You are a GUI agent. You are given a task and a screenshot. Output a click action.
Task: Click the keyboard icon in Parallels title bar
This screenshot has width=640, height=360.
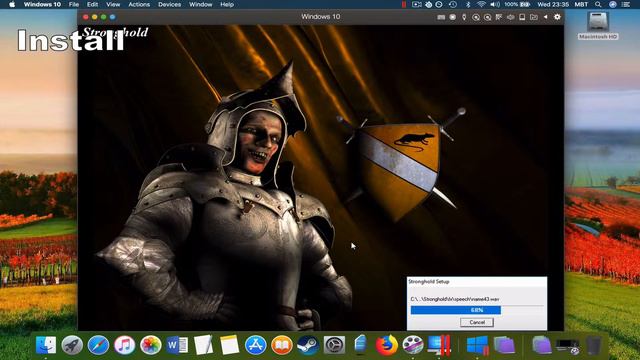point(441,17)
